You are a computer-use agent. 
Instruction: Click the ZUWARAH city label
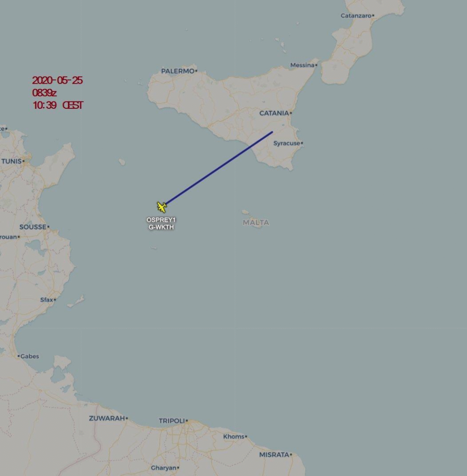[108, 418]
